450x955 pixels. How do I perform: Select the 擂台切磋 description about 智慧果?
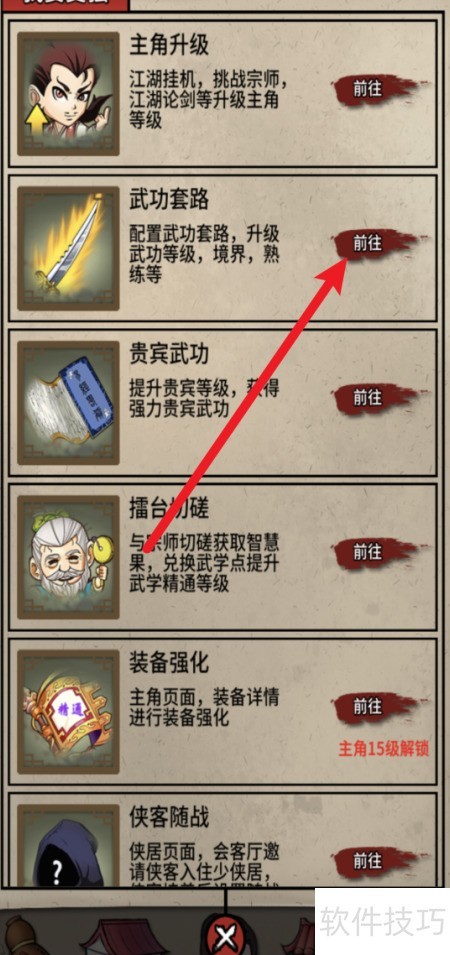coord(204,562)
